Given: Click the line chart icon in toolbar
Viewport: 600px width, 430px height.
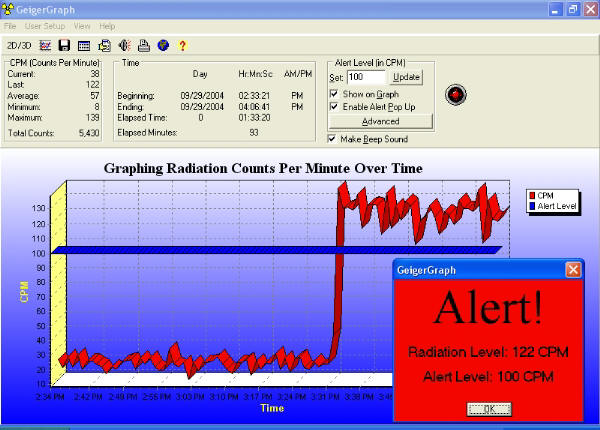Looking at the screenshot, I should [45, 46].
